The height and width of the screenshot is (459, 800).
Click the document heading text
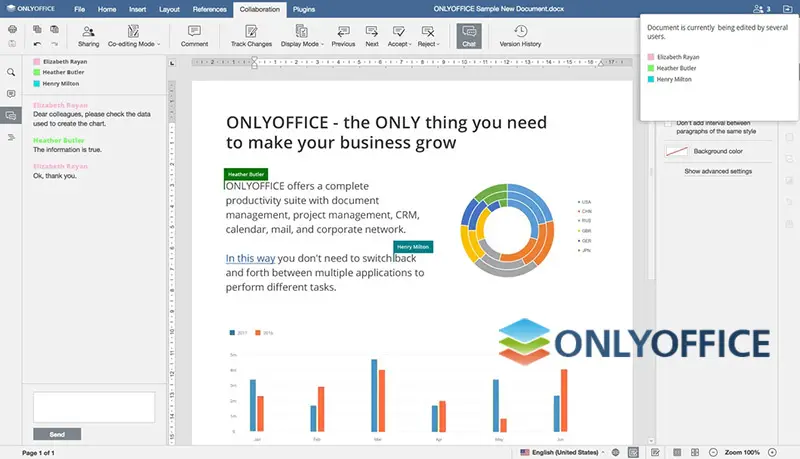coord(386,133)
